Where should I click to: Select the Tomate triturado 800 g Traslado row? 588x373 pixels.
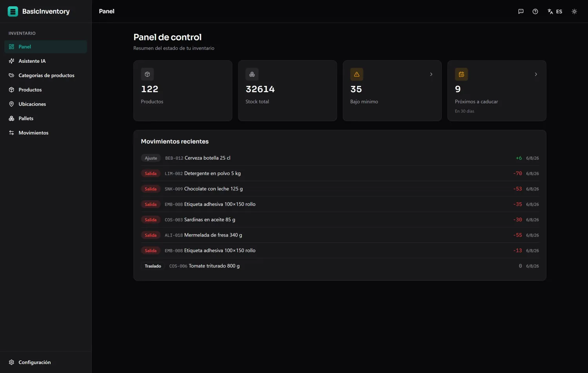click(x=340, y=266)
